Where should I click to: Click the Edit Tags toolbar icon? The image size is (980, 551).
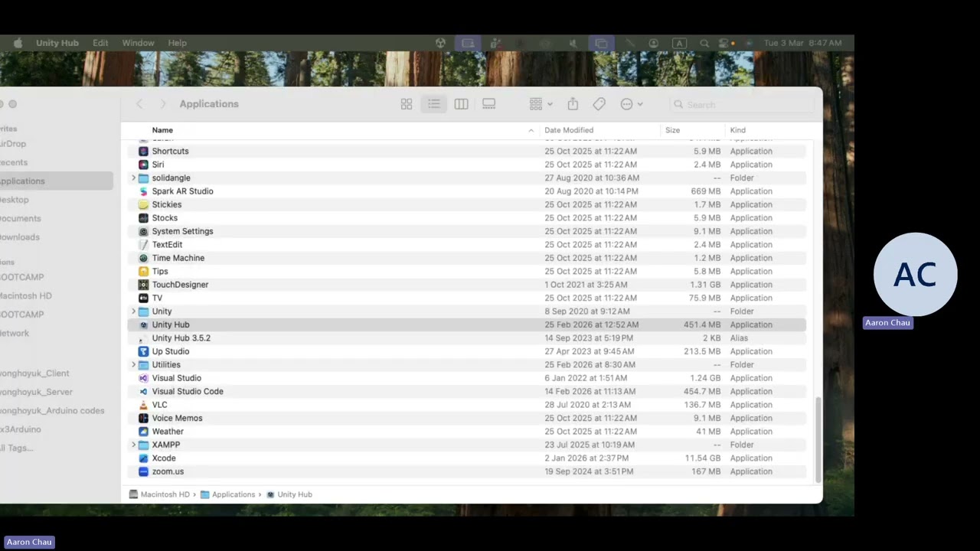click(x=599, y=104)
